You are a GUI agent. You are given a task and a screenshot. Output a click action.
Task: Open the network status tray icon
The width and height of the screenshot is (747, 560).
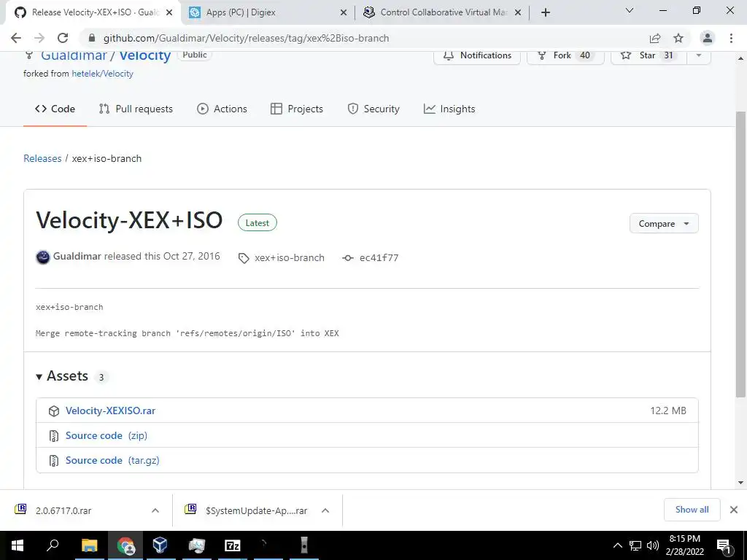pyautogui.click(x=635, y=545)
